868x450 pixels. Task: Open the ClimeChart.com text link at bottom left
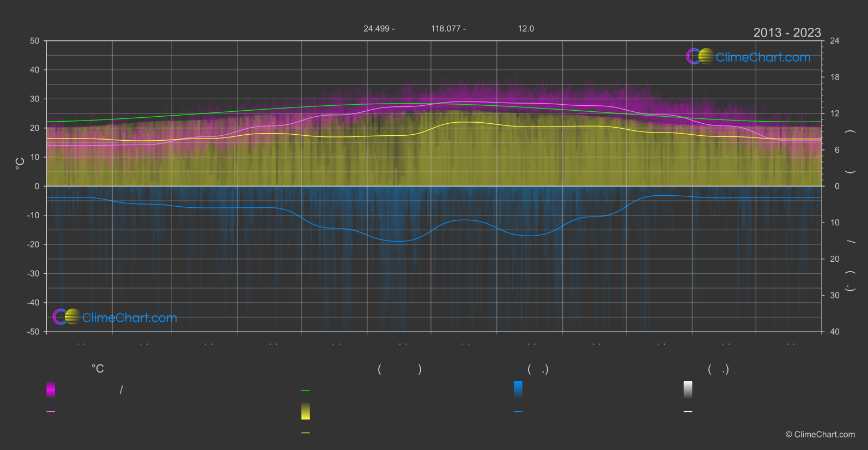tap(130, 318)
